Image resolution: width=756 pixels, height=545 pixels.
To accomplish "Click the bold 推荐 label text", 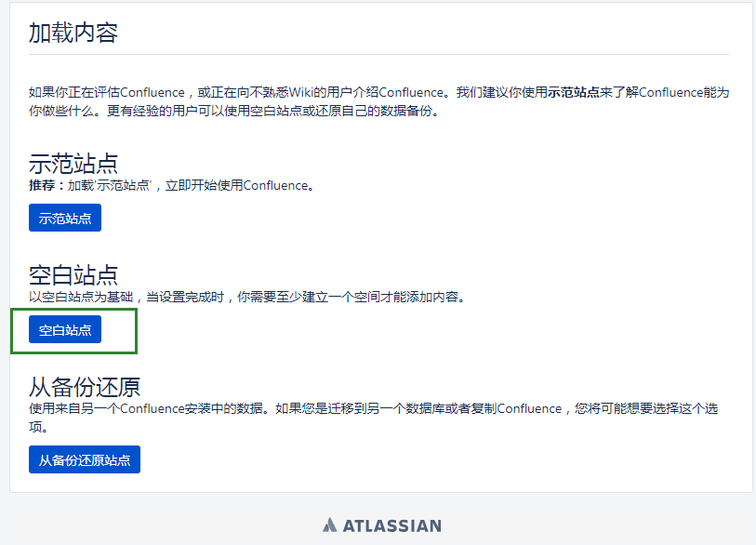I will pyautogui.click(x=42, y=185).
